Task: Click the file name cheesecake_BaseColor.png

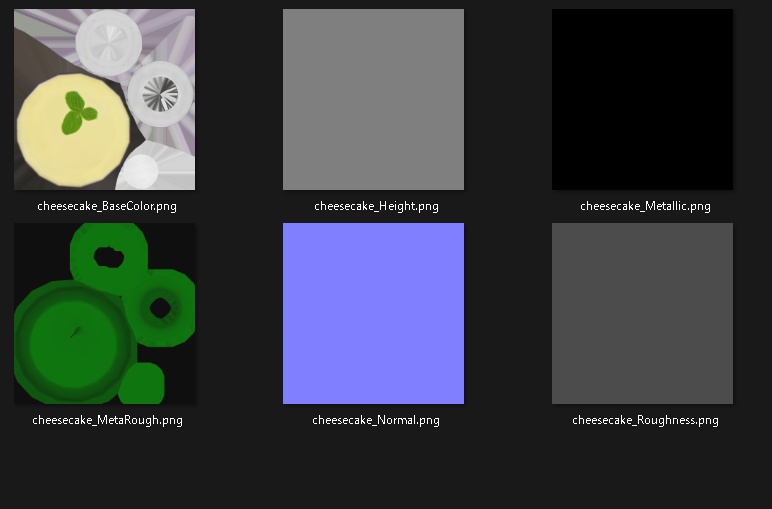Action: click(x=107, y=206)
